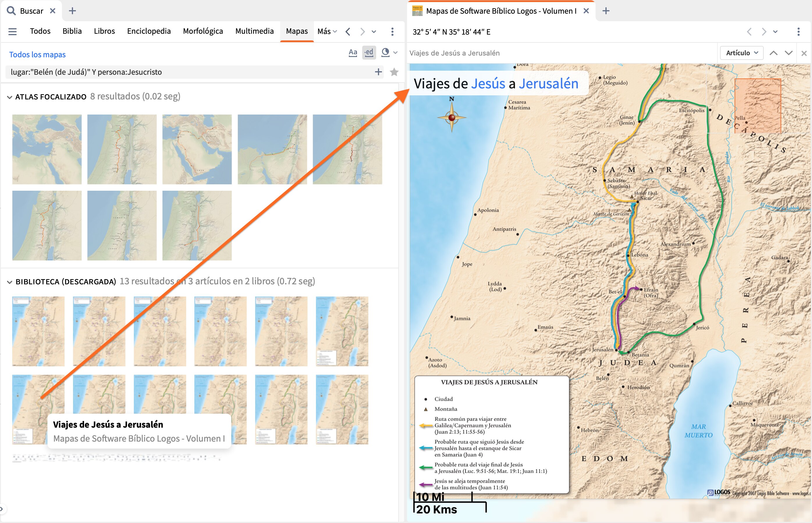Toggle Match case (Aa) option
812x523 pixels.
click(x=353, y=53)
